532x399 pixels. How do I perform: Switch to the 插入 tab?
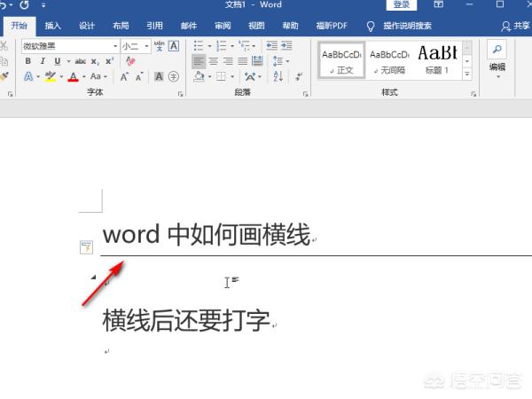53,26
